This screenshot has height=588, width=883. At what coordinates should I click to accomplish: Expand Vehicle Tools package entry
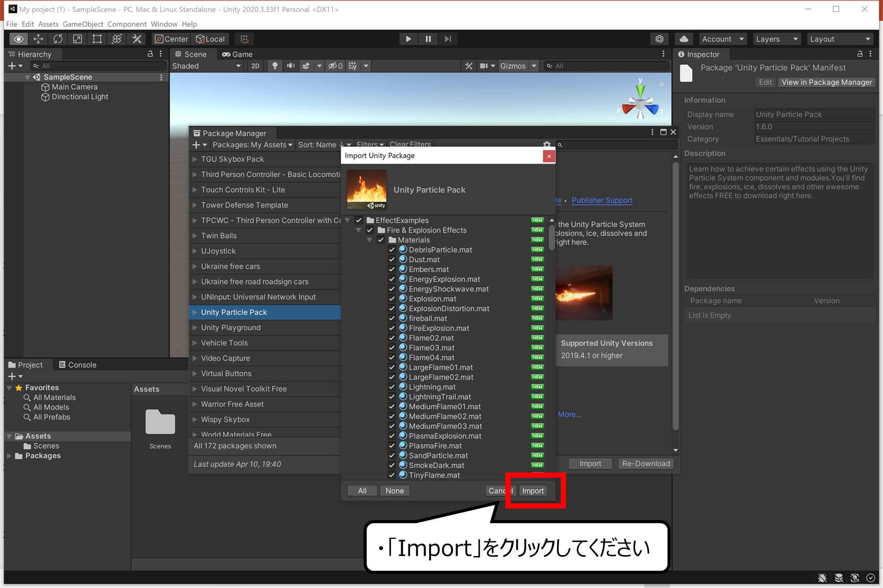click(195, 343)
